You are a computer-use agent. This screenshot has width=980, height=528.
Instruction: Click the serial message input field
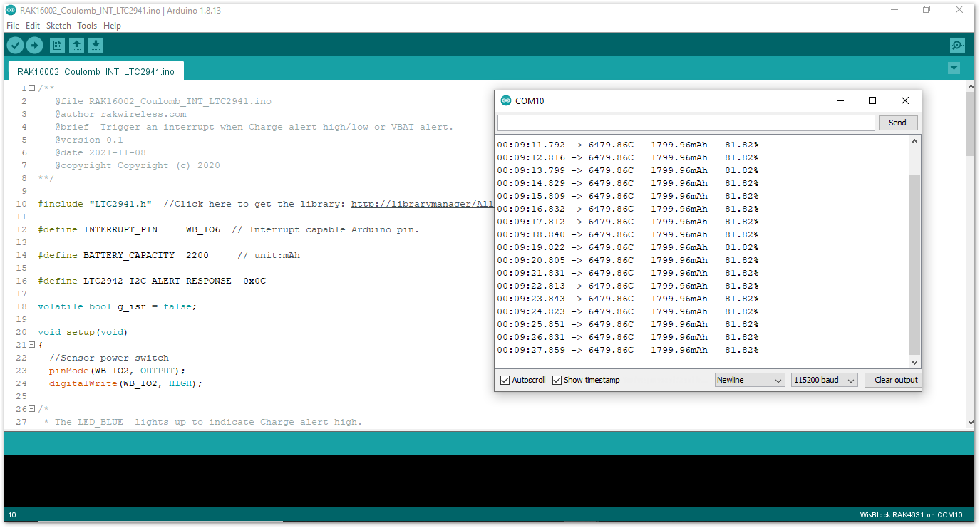coord(686,123)
